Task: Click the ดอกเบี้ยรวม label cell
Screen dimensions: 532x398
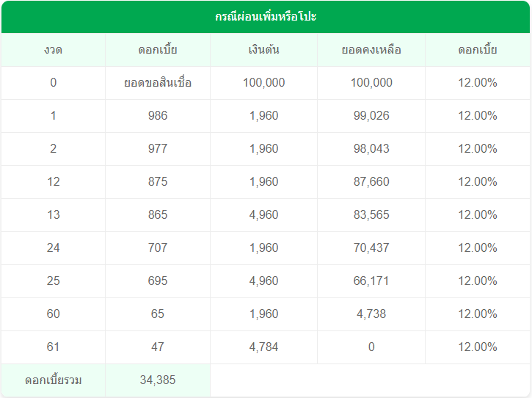Action: (53, 380)
